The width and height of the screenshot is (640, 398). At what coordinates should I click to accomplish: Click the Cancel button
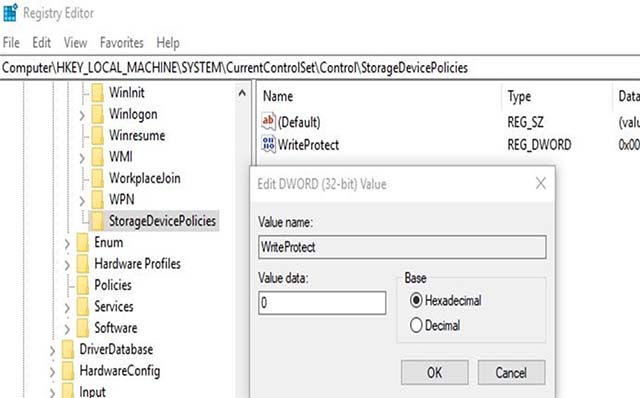[x=511, y=372]
